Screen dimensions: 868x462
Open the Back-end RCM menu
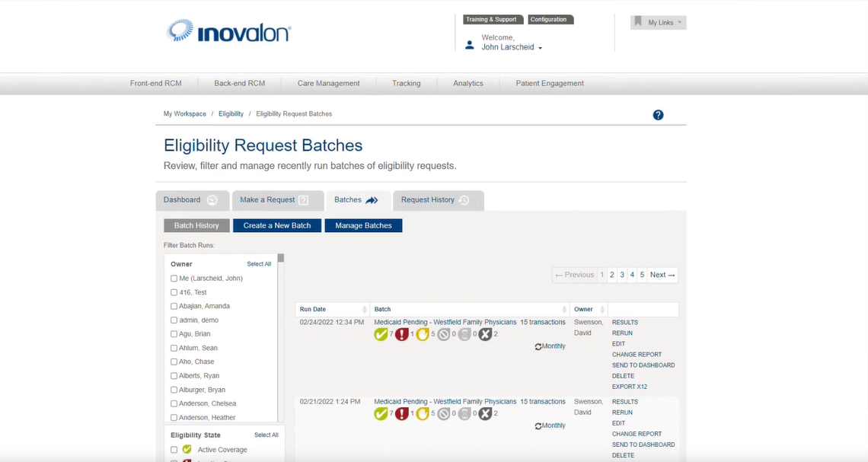point(240,83)
